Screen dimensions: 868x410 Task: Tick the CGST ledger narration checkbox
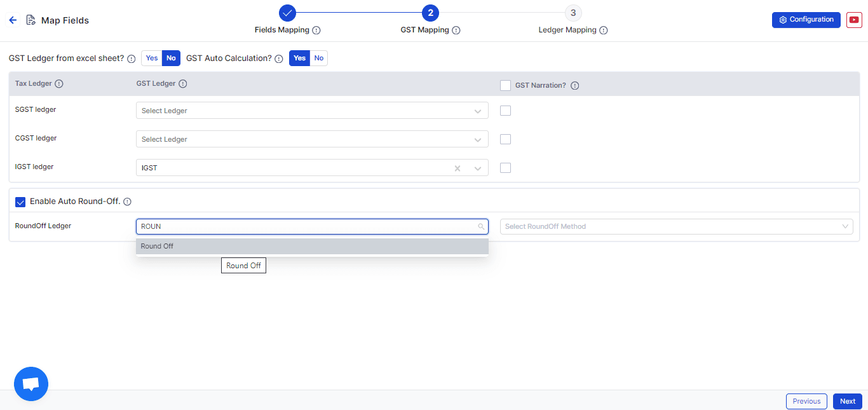pos(506,139)
